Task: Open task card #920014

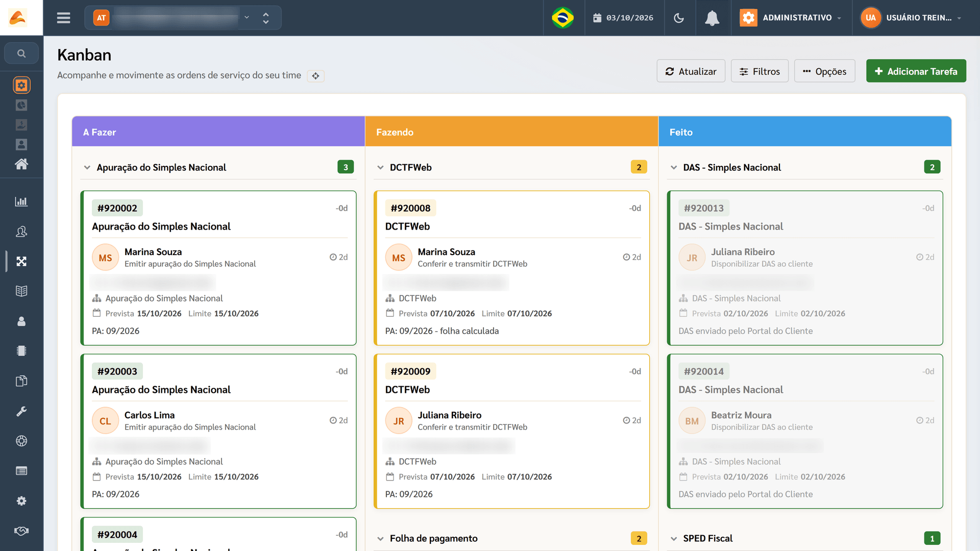Action: [x=805, y=432]
